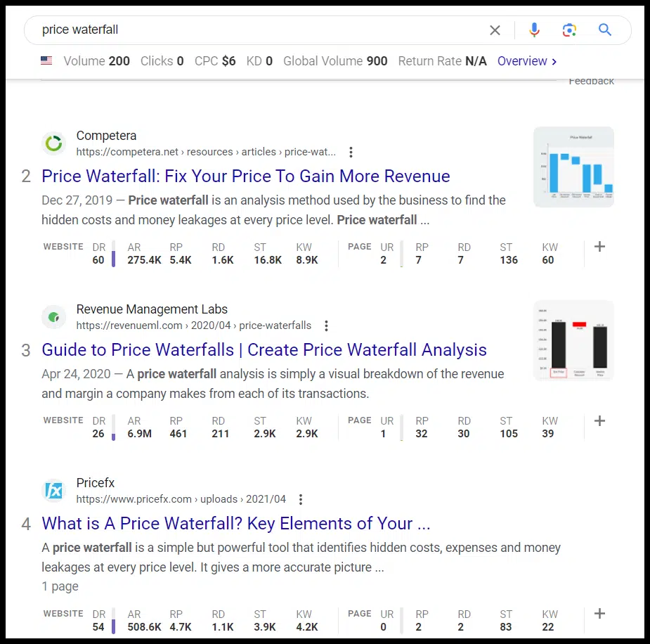Image resolution: width=650 pixels, height=644 pixels.
Task: Open three-dot menu for Revenue Management Labs result
Action: tap(326, 326)
